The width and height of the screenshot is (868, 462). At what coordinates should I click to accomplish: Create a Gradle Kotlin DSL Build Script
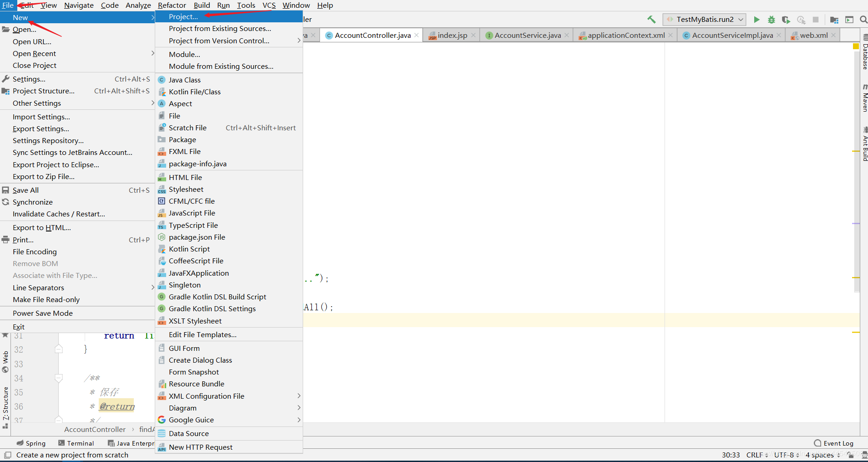click(229, 297)
